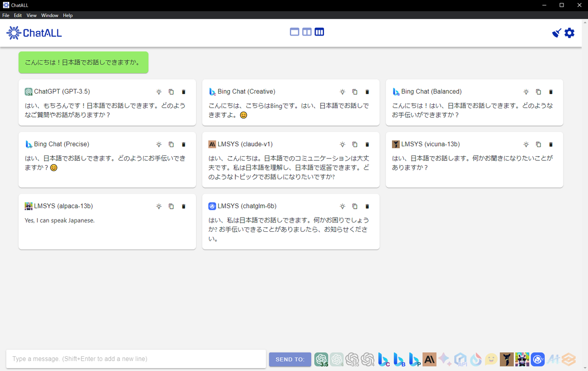Click the SEND TO: button
Image resolution: width=588 pixels, height=371 pixels.
(290, 359)
